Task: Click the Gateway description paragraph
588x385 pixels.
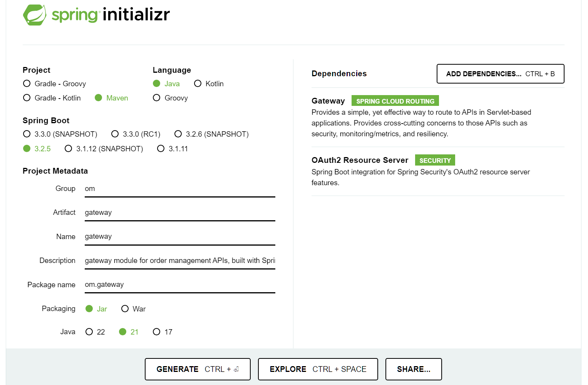Action: (421, 123)
